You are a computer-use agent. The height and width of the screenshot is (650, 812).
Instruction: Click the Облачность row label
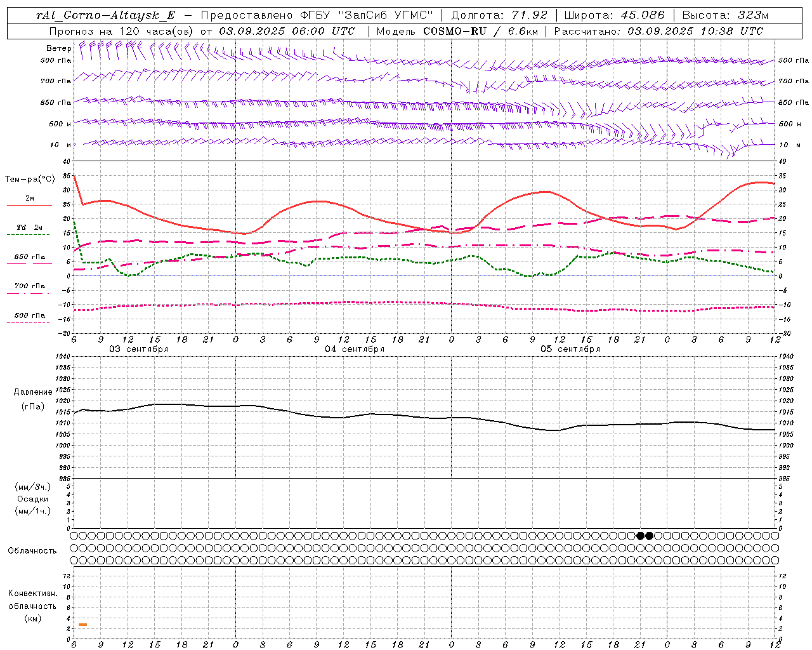point(32,551)
